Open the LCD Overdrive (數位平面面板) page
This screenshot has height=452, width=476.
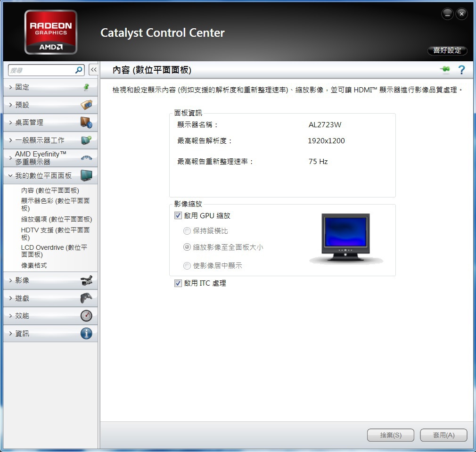coord(54,251)
